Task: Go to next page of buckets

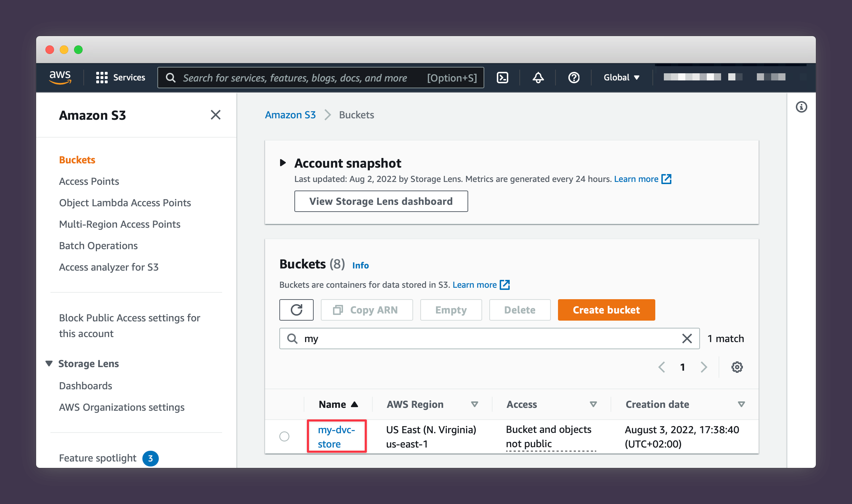Action: click(x=704, y=367)
